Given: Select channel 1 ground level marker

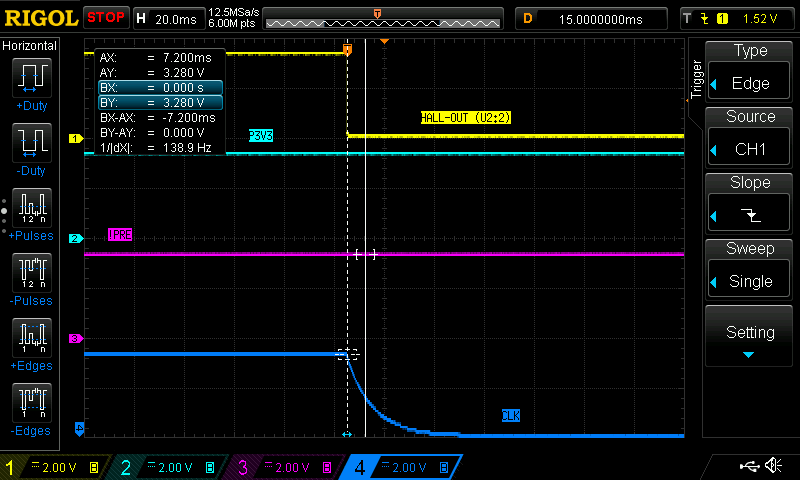Looking at the screenshot, I should coord(76,138).
